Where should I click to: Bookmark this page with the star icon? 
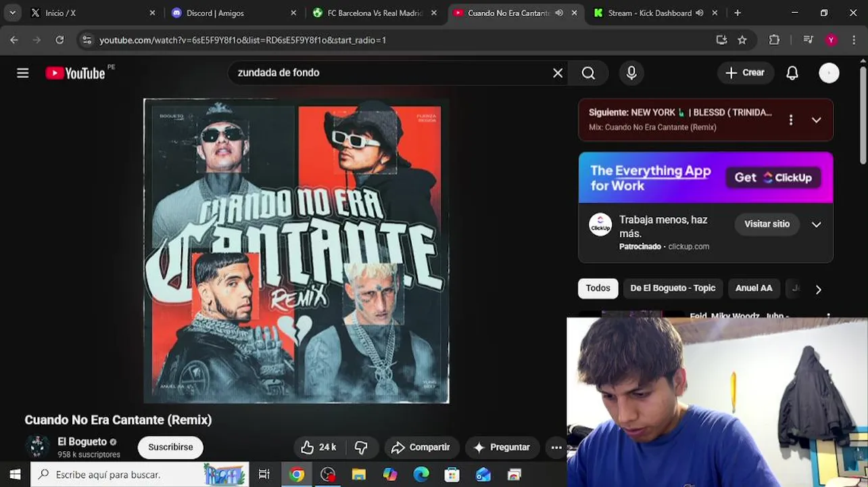pyautogui.click(x=742, y=40)
